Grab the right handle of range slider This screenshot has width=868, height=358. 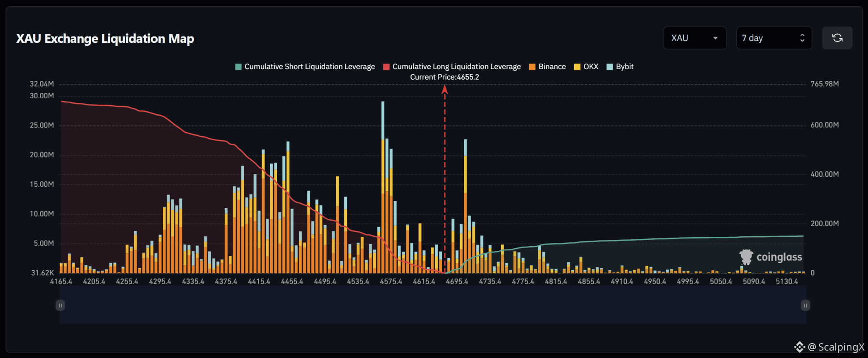click(805, 305)
